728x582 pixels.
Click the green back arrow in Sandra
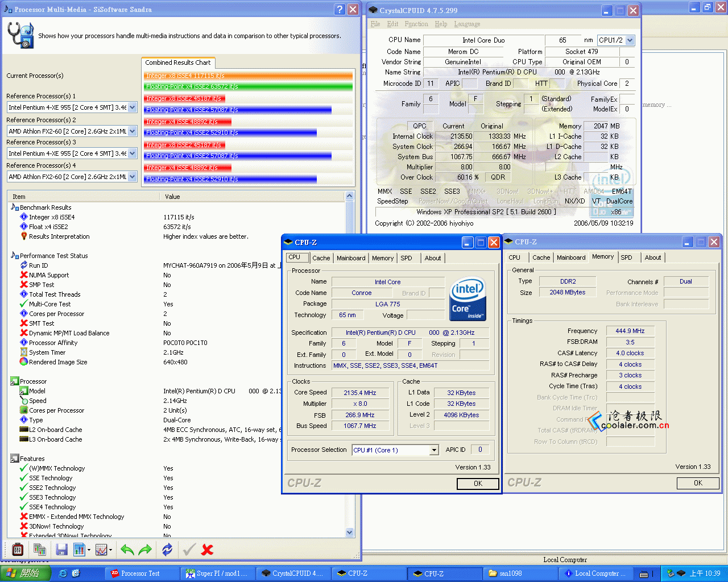[x=127, y=550]
